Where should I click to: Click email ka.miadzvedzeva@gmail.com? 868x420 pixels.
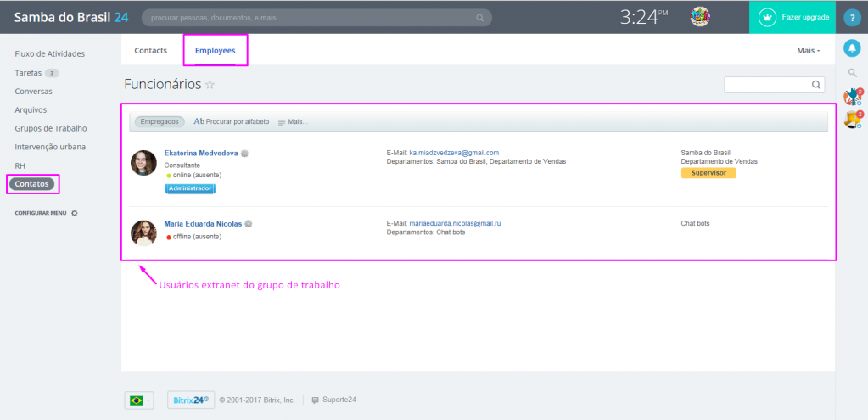(454, 153)
